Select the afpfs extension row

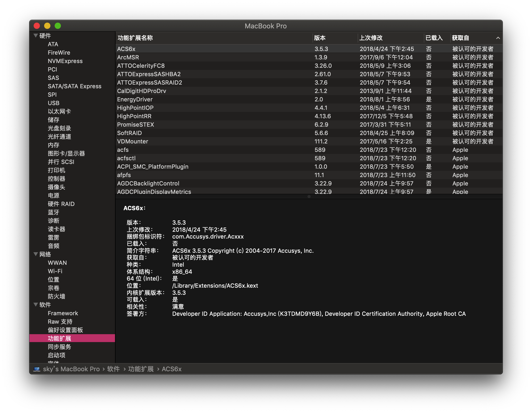[309, 175]
